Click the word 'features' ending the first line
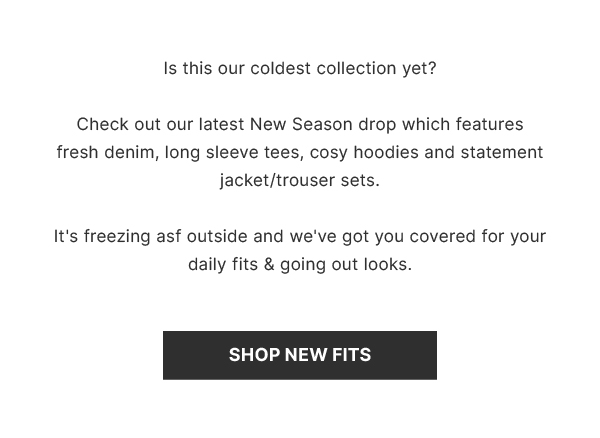 click(x=489, y=124)
